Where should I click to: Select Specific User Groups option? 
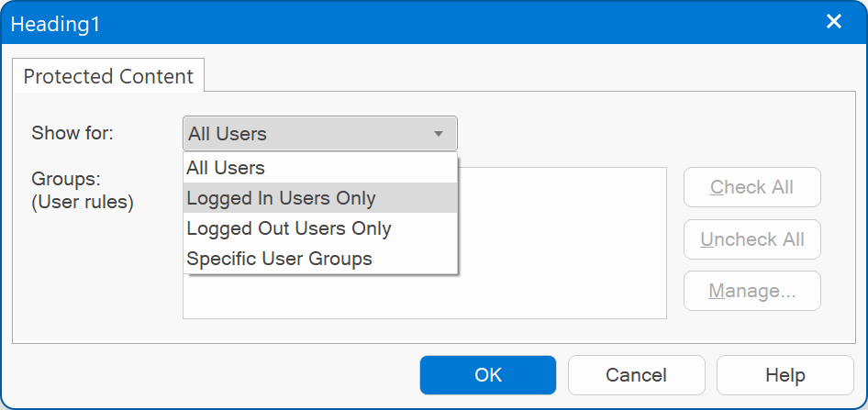[x=279, y=259]
